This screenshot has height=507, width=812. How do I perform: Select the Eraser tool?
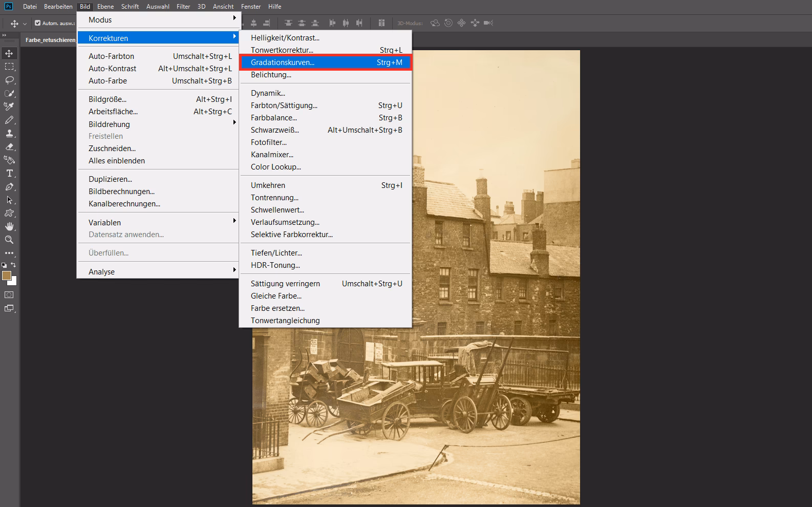pyautogui.click(x=9, y=146)
